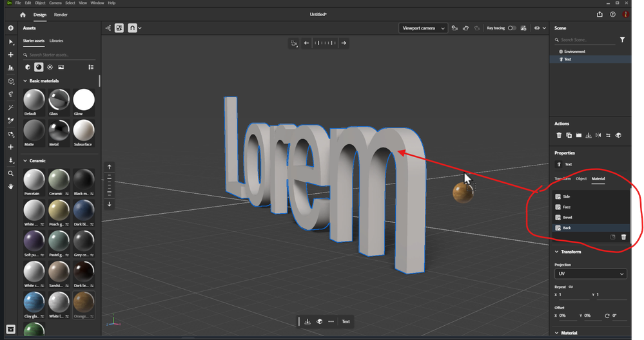Open the Add and import content button
This screenshot has height=340, width=644.
11,28
